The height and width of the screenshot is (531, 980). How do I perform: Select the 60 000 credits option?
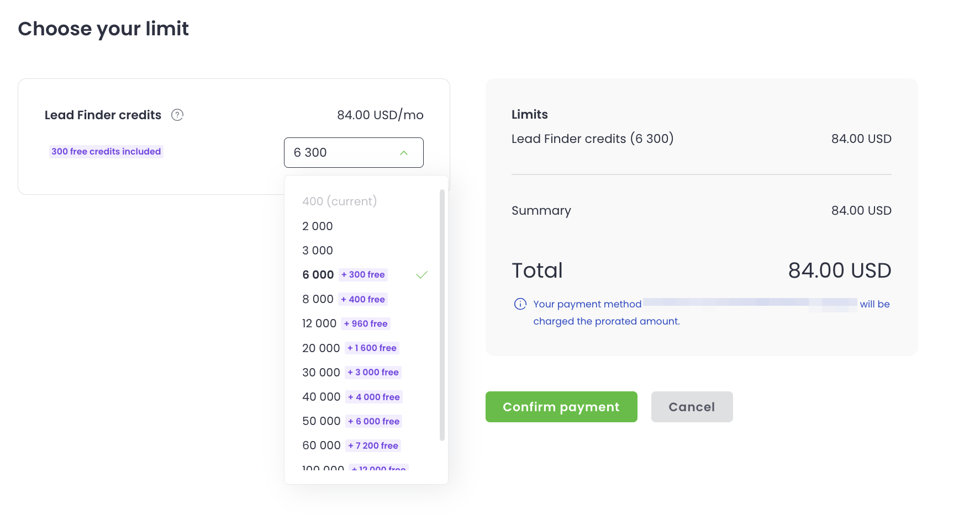tap(322, 445)
